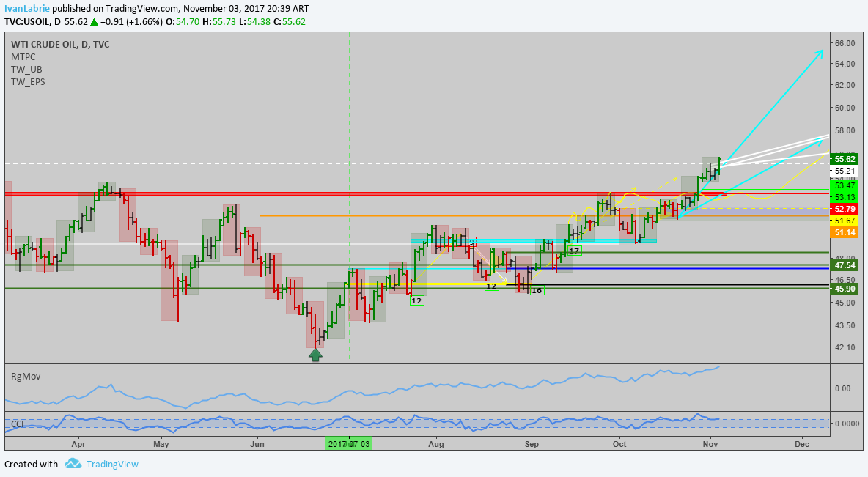Click the 62.00 price scale value
This screenshot has width=868, height=477.
click(x=845, y=85)
